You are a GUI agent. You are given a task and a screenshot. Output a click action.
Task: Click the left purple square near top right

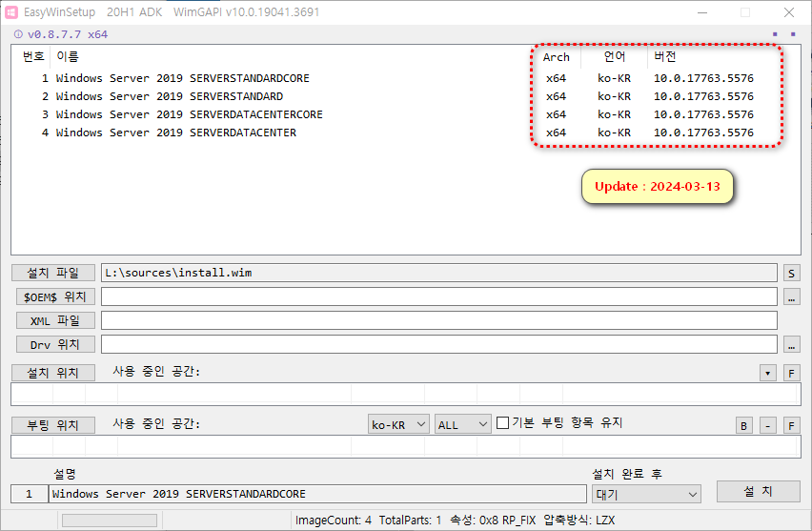[775, 34]
